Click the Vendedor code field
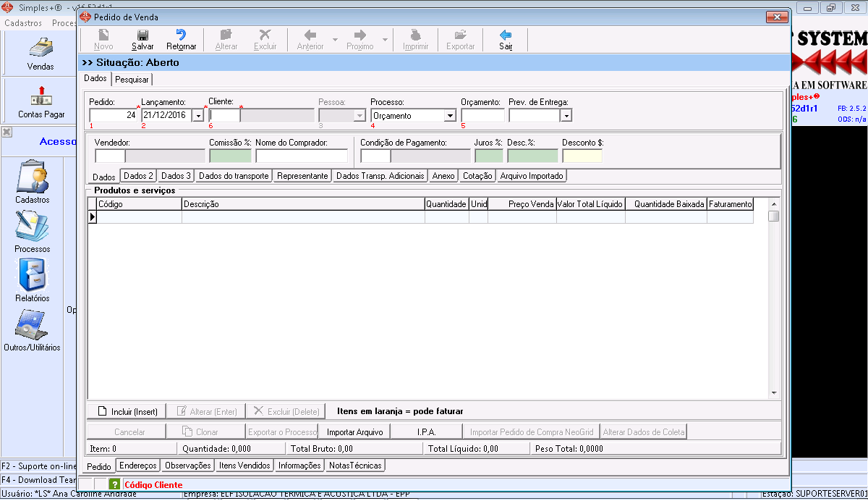868x501 pixels. (110, 155)
